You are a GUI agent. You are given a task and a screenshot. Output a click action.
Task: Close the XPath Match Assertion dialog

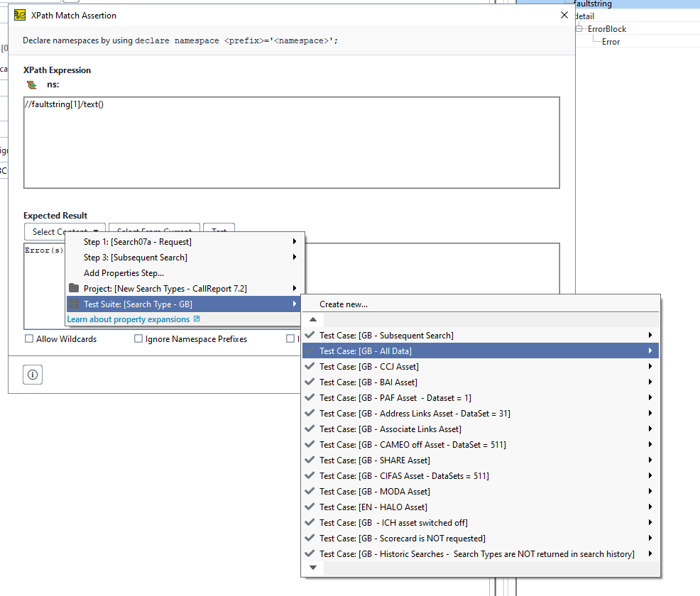(564, 15)
